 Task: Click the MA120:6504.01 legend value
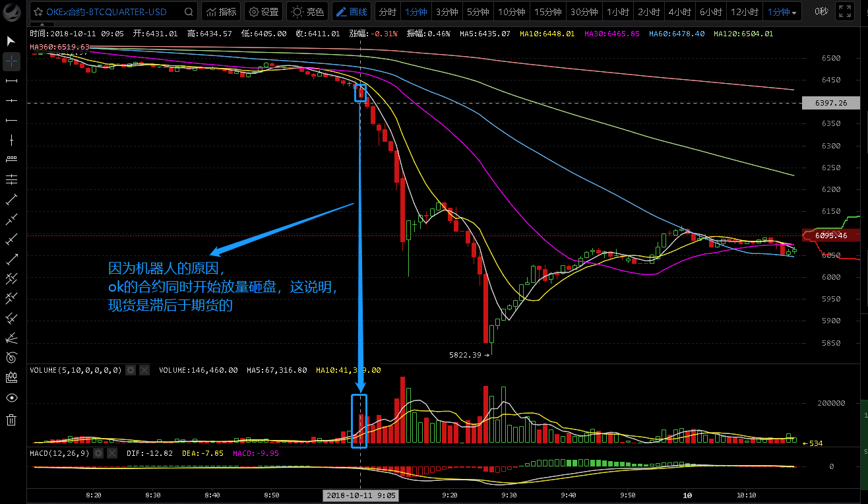tap(743, 33)
